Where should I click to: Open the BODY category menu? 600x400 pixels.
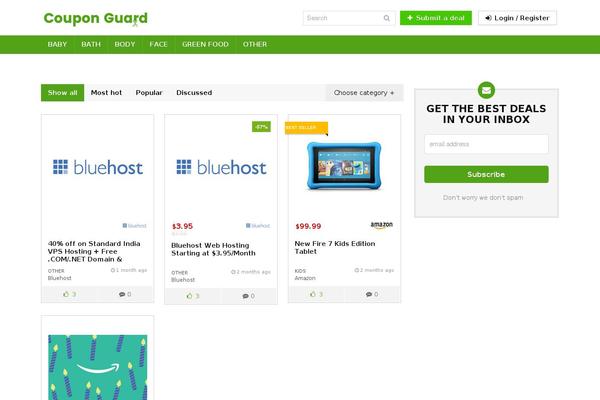[x=125, y=44]
